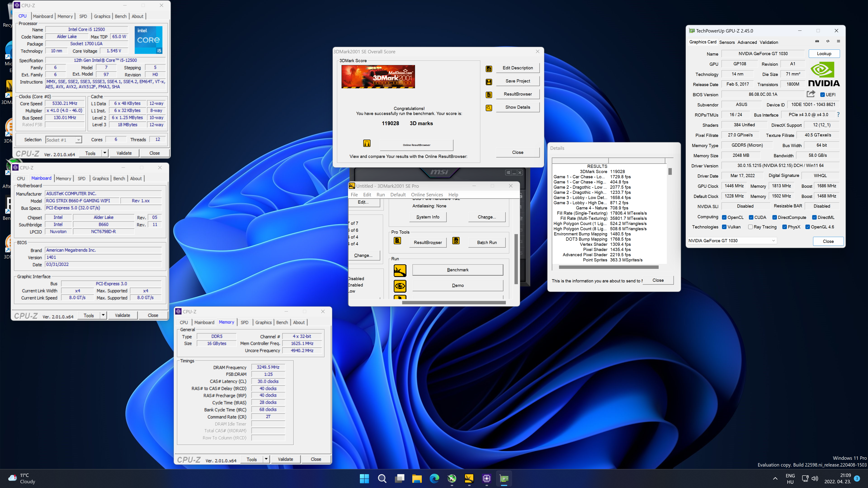
Task: Click the yellow icon next to Online ResultBrowser
Action: 367,143
